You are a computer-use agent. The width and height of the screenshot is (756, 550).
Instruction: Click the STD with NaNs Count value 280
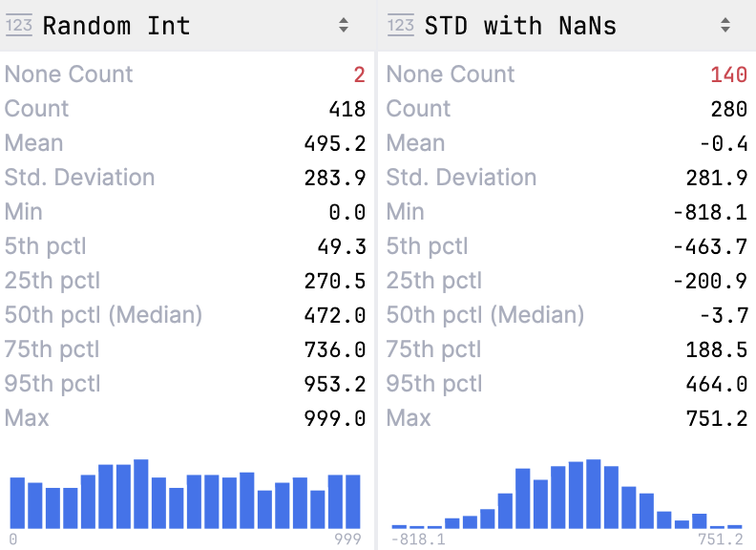(x=728, y=109)
